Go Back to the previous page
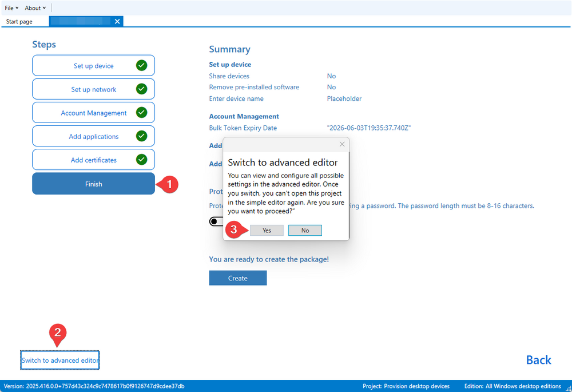Image resolution: width=572 pixels, height=392 pixels. click(x=538, y=360)
